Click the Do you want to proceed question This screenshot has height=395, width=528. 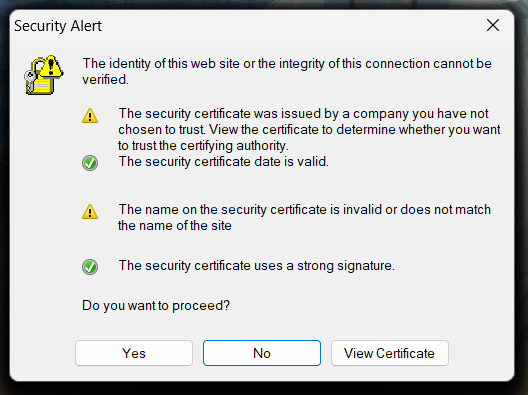tap(156, 306)
